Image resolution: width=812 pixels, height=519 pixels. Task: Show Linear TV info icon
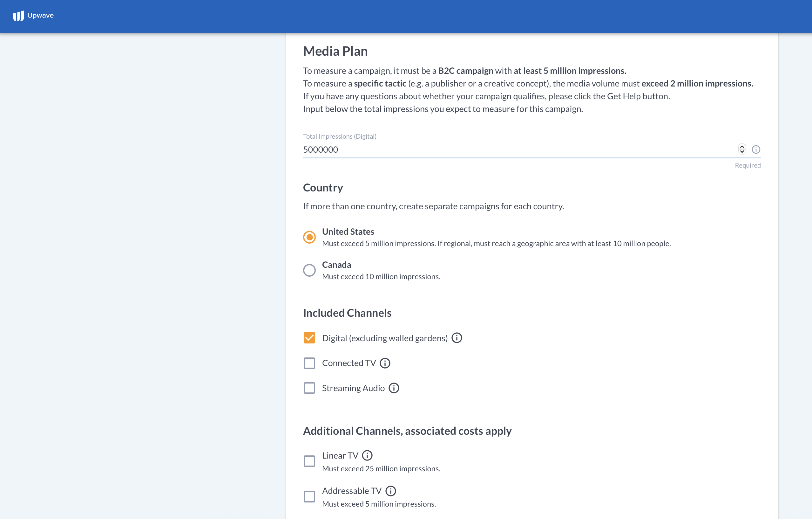coord(367,456)
